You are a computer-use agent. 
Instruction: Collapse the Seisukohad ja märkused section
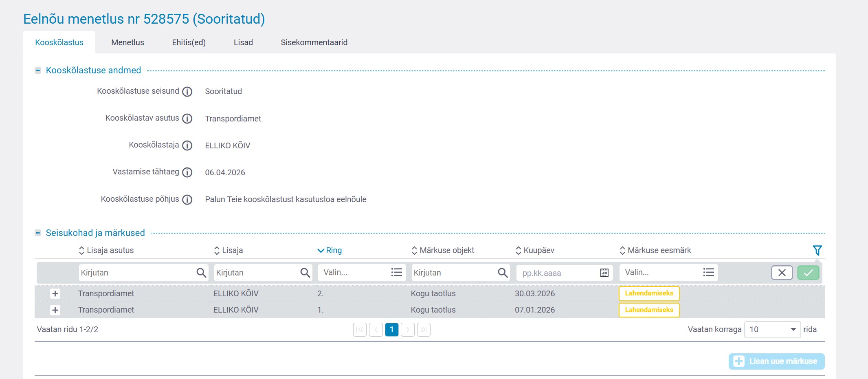pos(38,233)
